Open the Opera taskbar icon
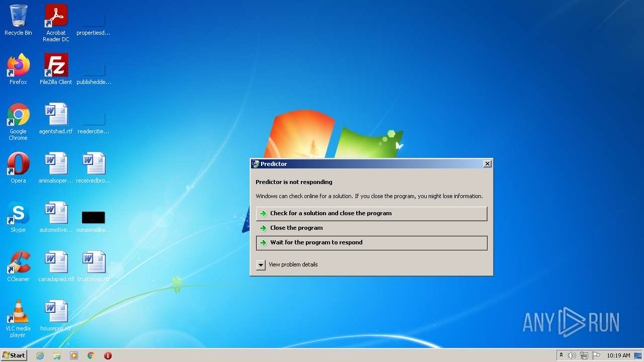The width and height of the screenshot is (644, 362). point(108,355)
